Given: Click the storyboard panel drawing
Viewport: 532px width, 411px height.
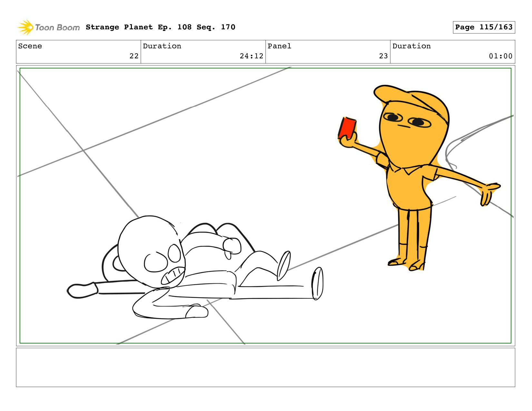Looking at the screenshot, I should [x=265, y=206].
